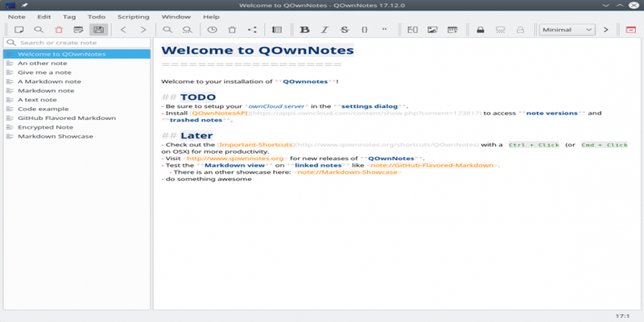Show note versions clock icon
Viewport: 644px width, 322px height.
[x=213, y=30]
